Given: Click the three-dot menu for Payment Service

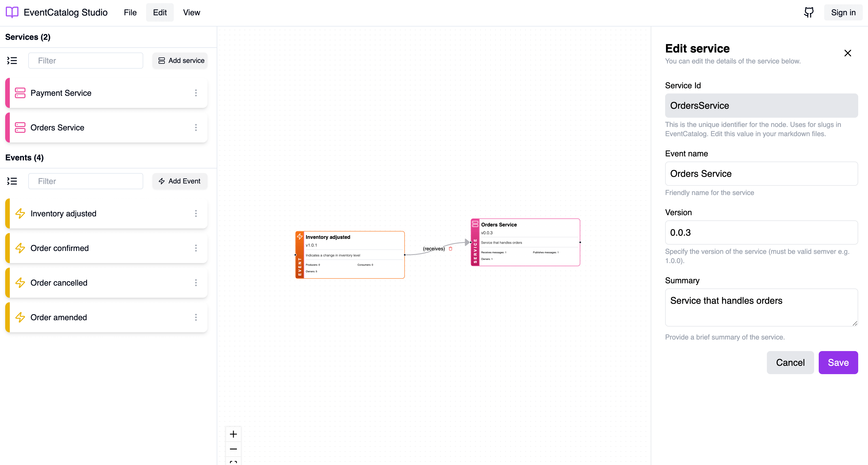Looking at the screenshot, I should pos(197,93).
